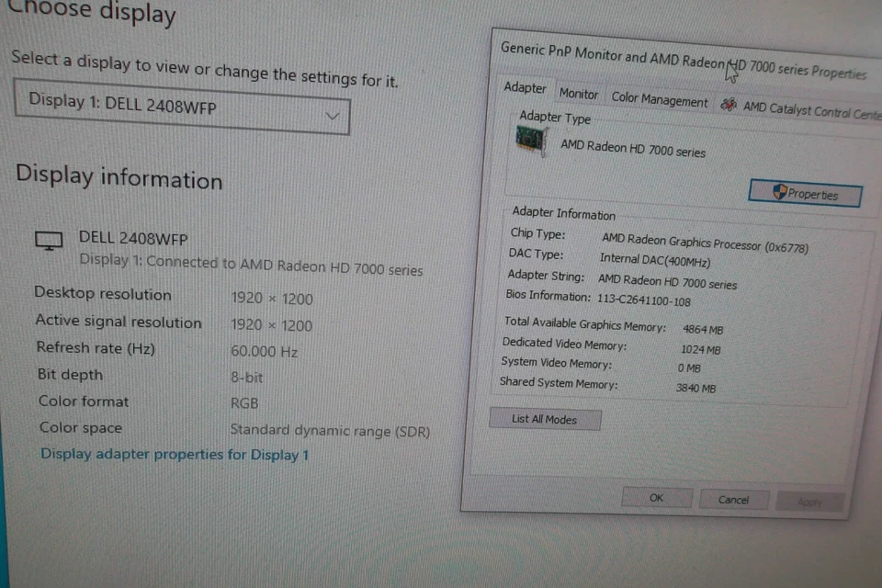Switch to the Monitor tab
This screenshot has height=588, width=882.
coord(578,94)
